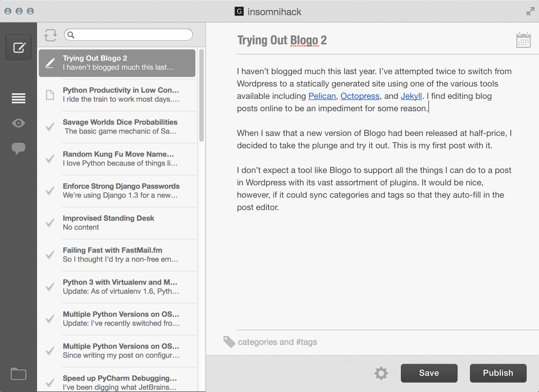Focus the post search field

(129, 35)
